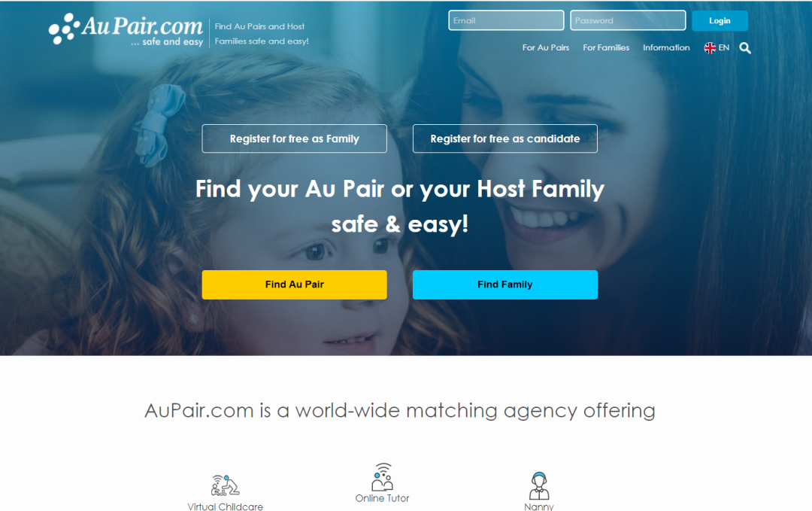812x511 pixels.
Task: Select the Nanny icon
Action: (x=539, y=485)
